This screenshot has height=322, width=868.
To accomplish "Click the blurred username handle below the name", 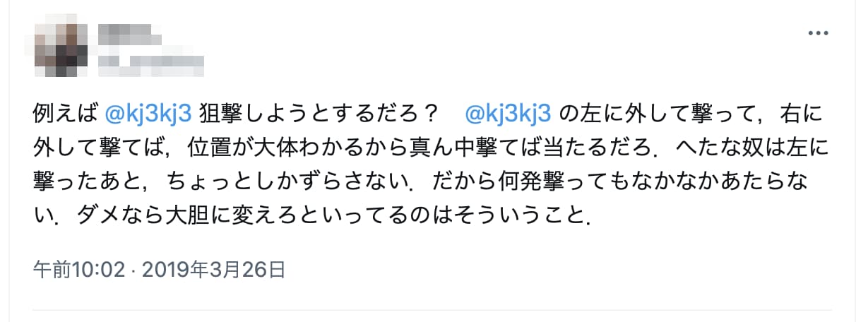I will [150, 66].
